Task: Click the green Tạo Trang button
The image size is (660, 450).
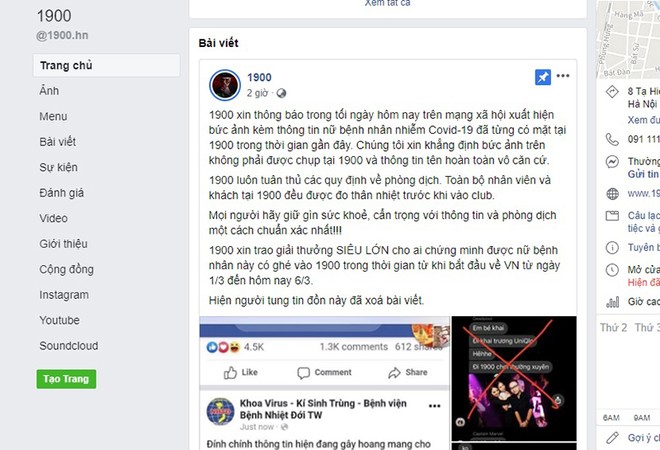Action: (66, 379)
